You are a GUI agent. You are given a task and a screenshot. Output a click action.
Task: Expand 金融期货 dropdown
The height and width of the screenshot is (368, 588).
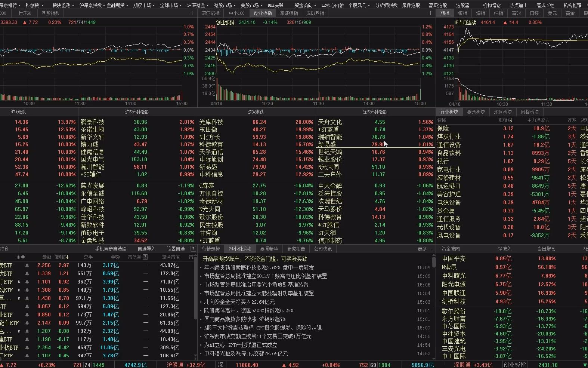click(117, 5)
